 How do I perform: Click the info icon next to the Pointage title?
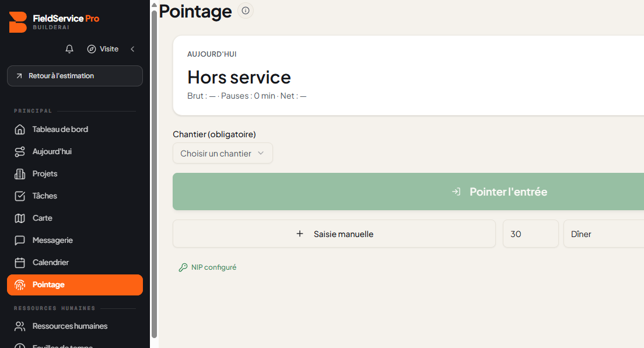click(x=245, y=11)
